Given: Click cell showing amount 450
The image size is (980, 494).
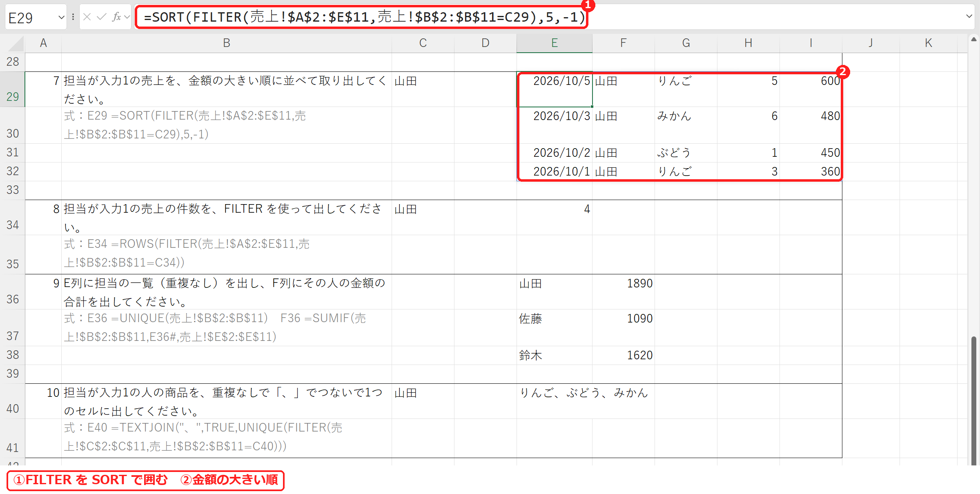Looking at the screenshot, I should pos(811,153).
